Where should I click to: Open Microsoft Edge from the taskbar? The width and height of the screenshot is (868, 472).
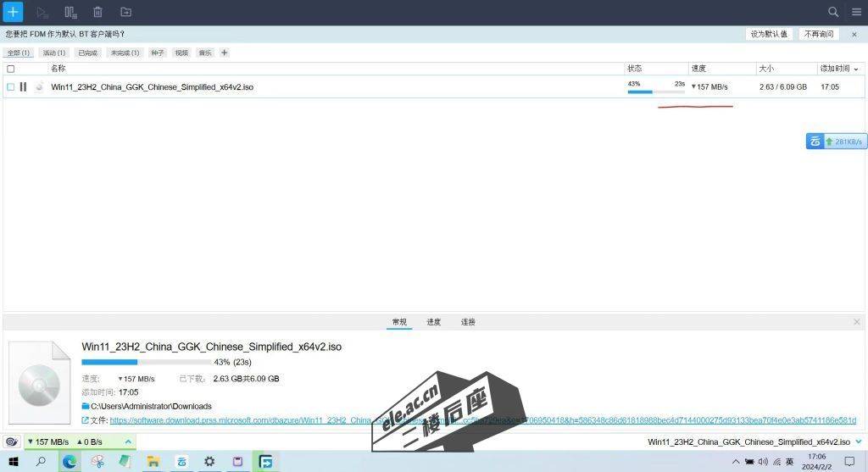[x=69, y=462]
